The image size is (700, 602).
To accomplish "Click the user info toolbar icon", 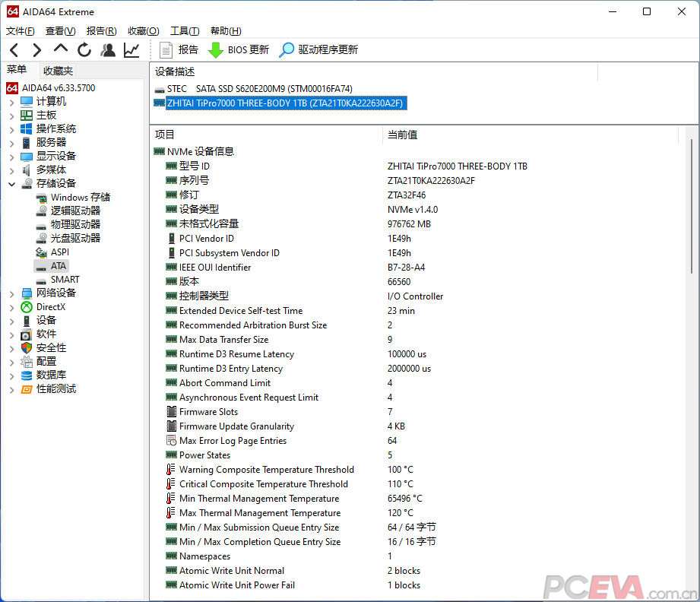I will click(x=108, y=50).
